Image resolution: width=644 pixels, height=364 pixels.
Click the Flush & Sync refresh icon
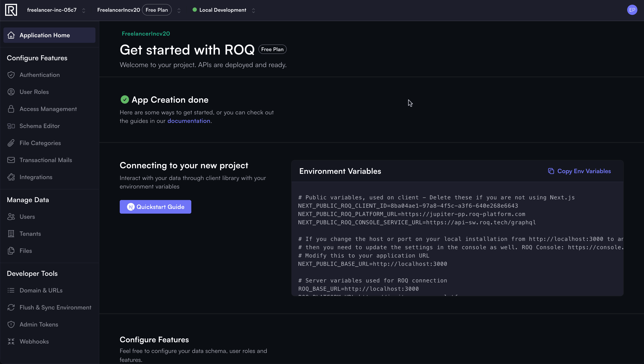click(11, 307)
